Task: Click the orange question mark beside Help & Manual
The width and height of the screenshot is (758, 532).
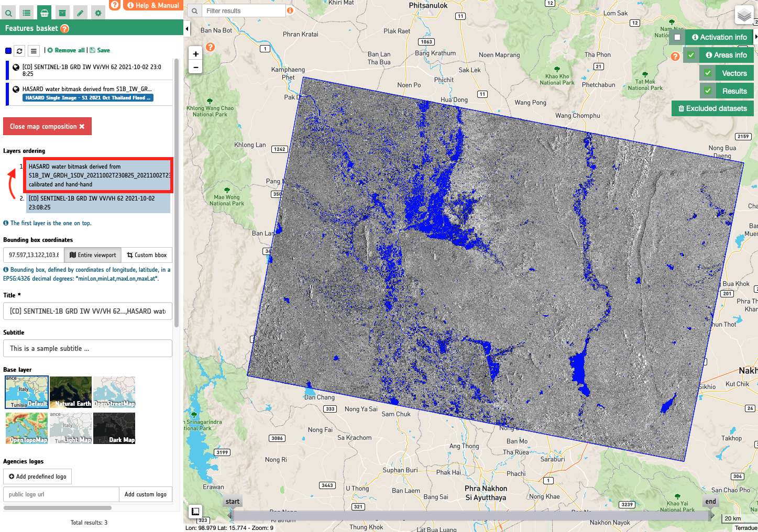Action: (x=115, y=5)
